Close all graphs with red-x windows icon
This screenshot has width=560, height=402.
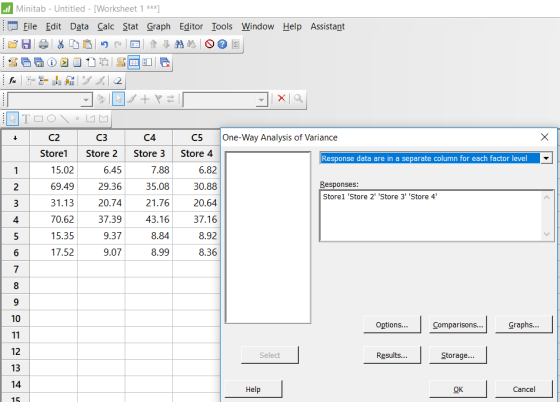click(x=165, y=62)
